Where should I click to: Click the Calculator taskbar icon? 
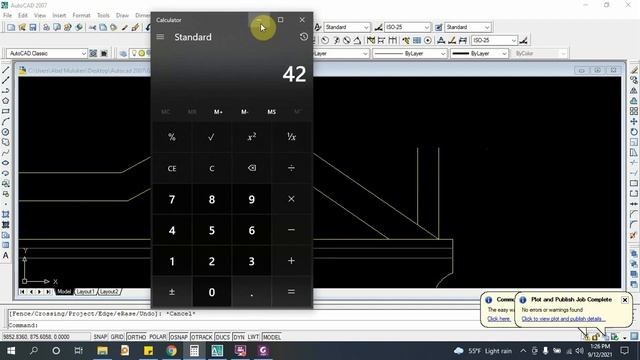[194, 351]
